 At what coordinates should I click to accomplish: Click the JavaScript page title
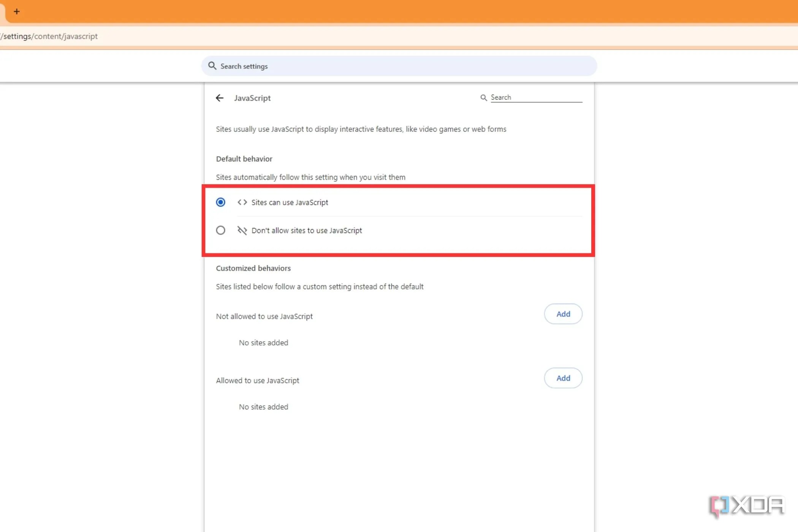point(252,98)
